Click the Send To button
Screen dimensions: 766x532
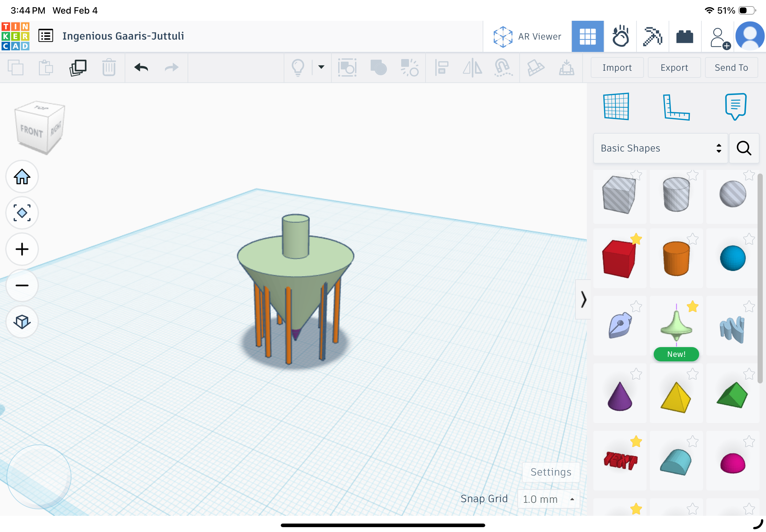pos(731,68)
